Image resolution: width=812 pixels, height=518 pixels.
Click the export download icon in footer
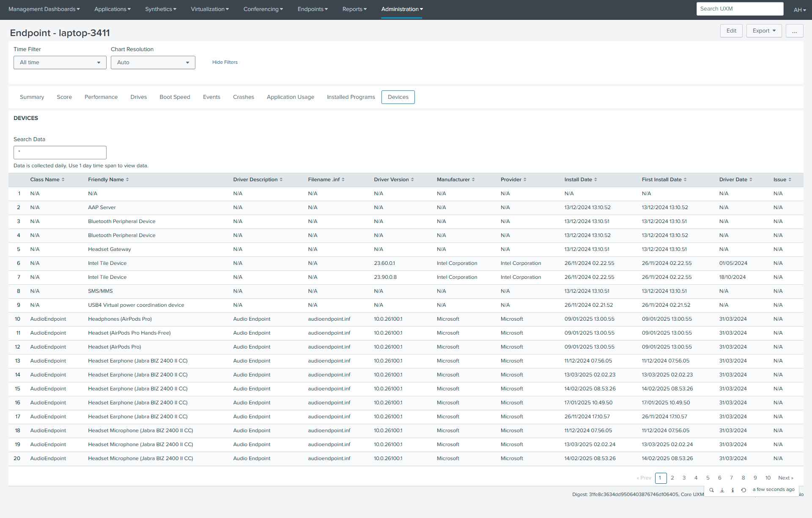722,490
